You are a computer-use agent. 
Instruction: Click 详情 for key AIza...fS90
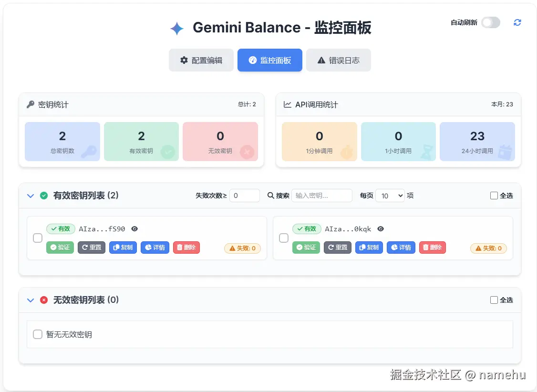tap(155, 248)
